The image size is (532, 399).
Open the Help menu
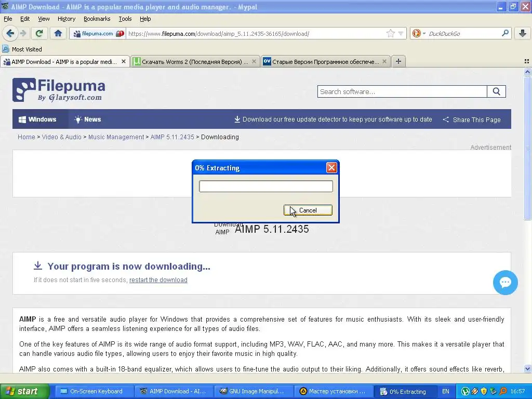(145, 19)
